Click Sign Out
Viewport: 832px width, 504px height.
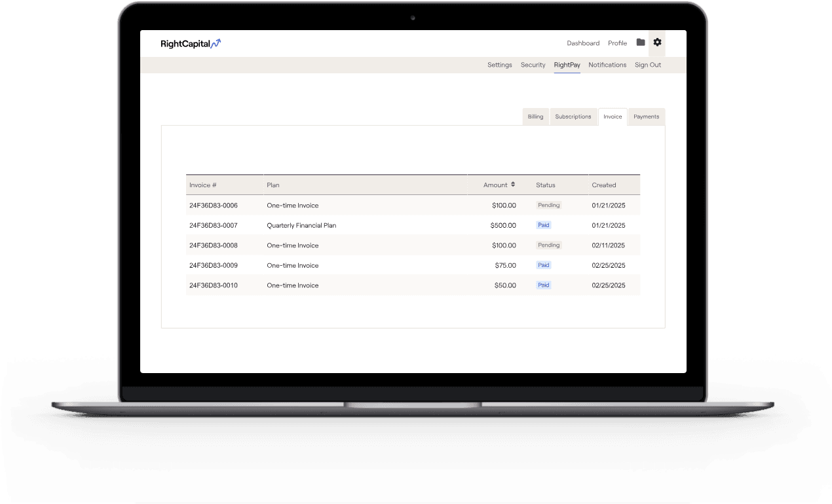(648, 65)
